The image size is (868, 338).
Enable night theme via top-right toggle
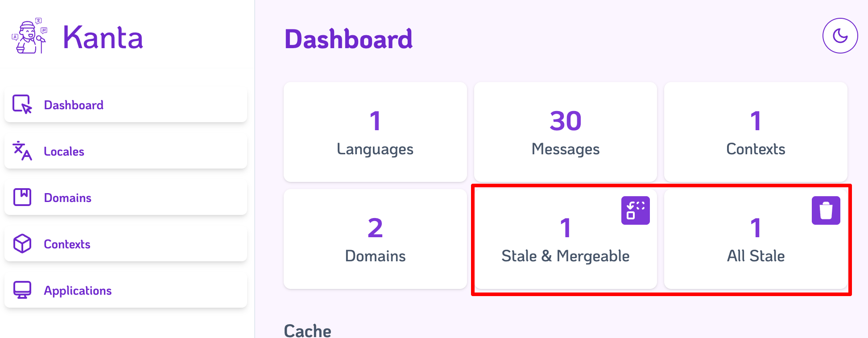pos(840,36)
